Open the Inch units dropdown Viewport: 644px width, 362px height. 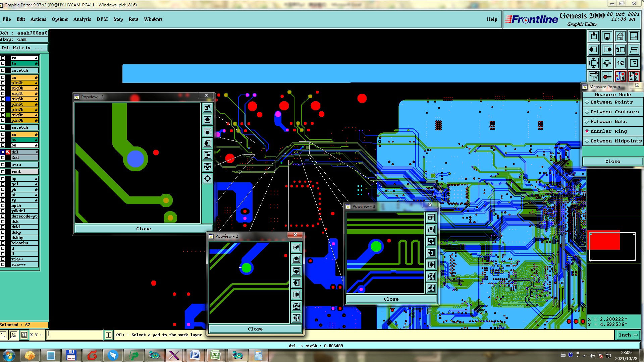pos(628,335)
